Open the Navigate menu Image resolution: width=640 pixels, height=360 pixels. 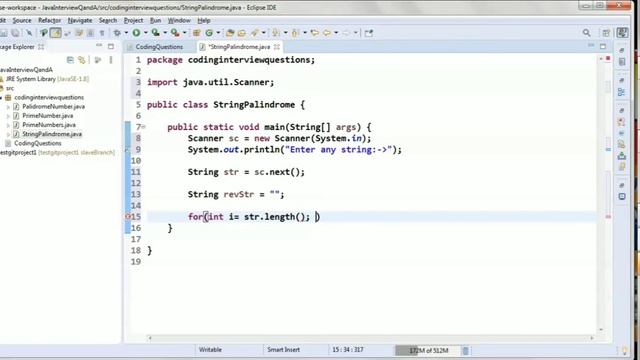pyautogui.click(x=80, y=20)
